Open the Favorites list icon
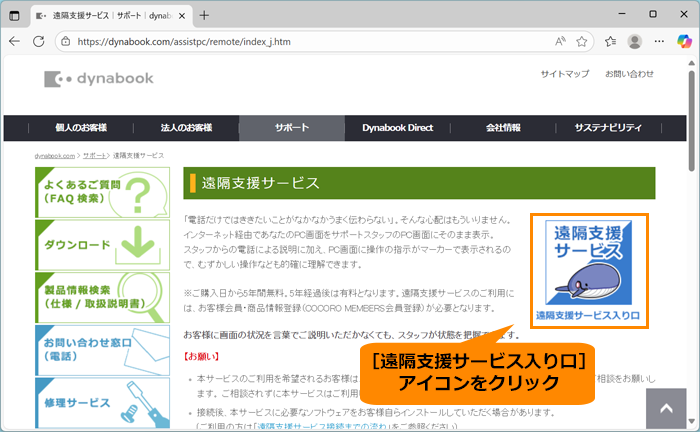 pos(610,42)
